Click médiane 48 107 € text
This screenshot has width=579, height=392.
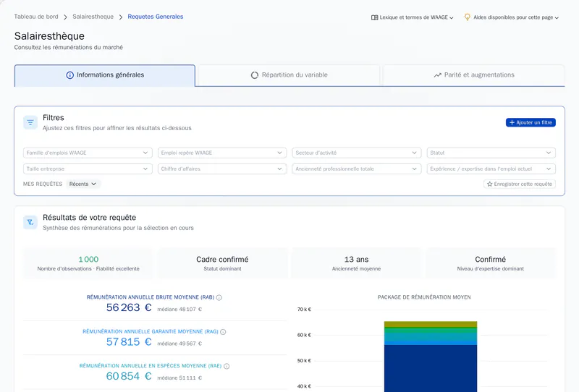179,310
